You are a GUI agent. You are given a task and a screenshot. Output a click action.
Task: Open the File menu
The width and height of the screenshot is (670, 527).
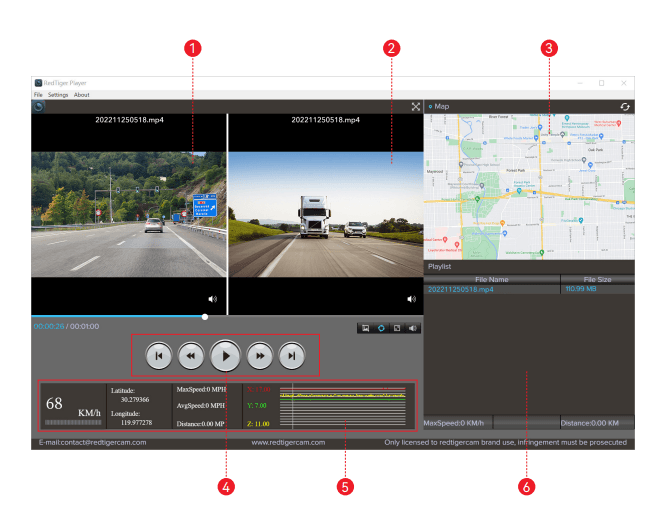pos(38,95)
